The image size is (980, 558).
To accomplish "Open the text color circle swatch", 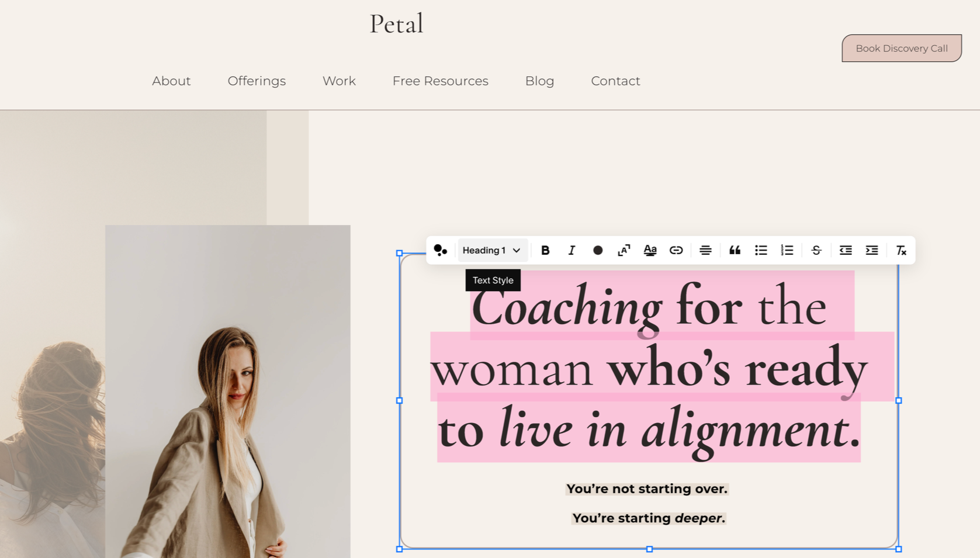I will point(597,251).
